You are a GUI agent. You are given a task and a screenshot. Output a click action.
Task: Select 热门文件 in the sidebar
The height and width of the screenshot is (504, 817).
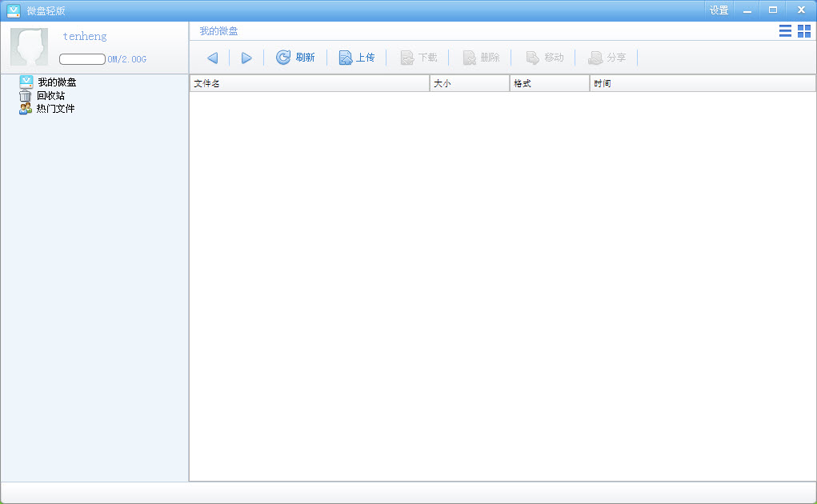[x=54, y=109]
